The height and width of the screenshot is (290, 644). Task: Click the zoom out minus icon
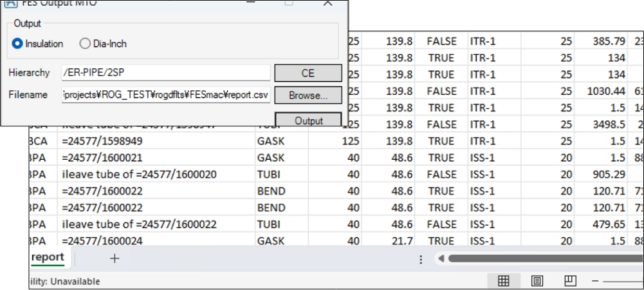click(x=596, y=281)
